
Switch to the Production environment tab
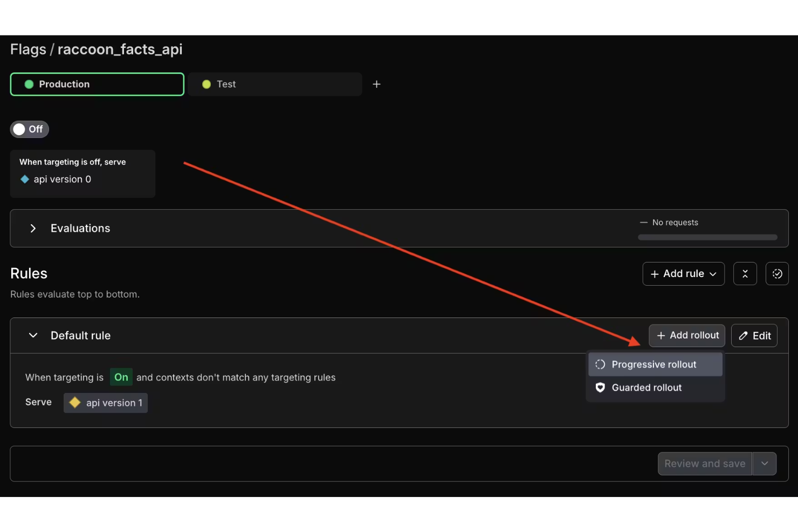tap(97, 84)
